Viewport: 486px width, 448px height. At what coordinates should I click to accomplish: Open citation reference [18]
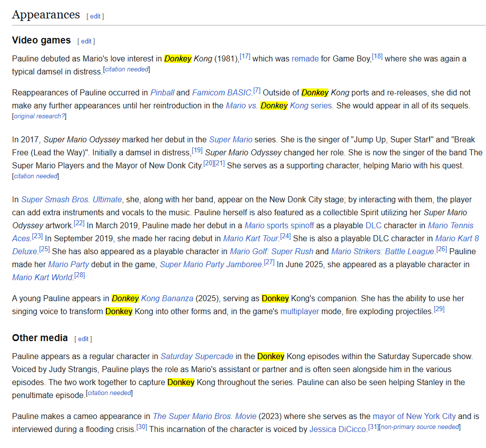(377, 56)
